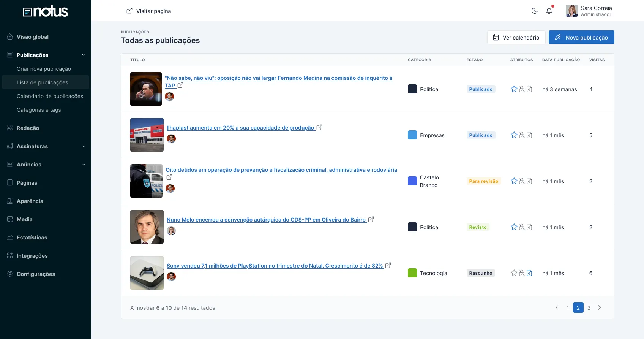
Task: Click the external link icon beside Sony article
Action: (388, 266)
